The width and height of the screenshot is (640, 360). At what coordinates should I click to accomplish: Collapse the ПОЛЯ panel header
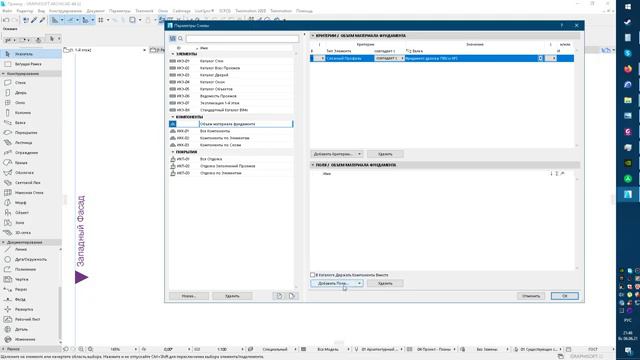pyautogui.click(x=313, y=165)
